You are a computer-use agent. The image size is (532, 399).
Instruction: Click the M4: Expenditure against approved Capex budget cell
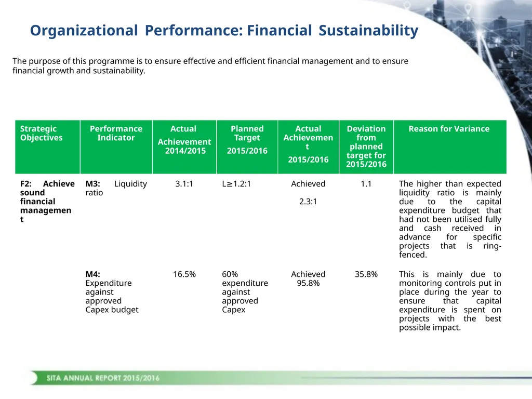(112, 292)
